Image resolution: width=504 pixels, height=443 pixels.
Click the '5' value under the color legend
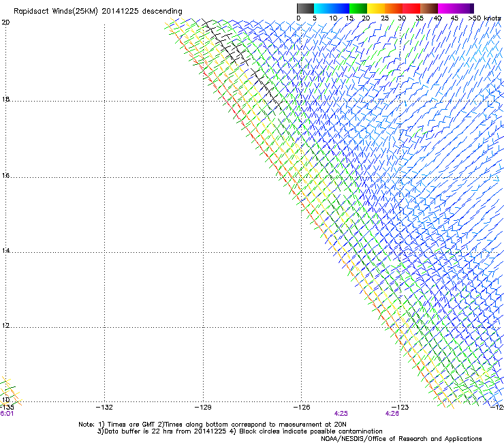click(x=315, y=18)
